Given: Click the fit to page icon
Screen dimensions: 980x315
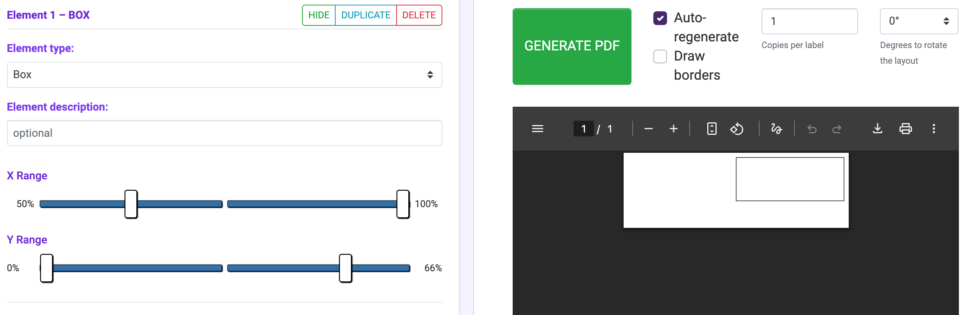Looking at the screenshot, I should tap(712, 129).
